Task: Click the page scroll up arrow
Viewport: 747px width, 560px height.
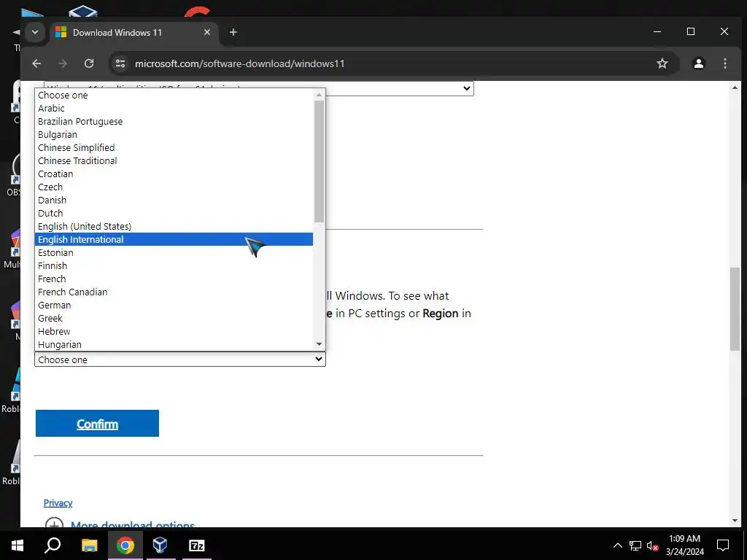Action: click(735, 87)
